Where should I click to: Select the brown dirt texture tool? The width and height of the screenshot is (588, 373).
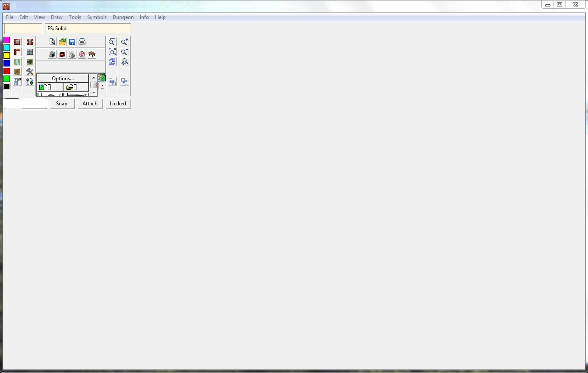[17, 72]
